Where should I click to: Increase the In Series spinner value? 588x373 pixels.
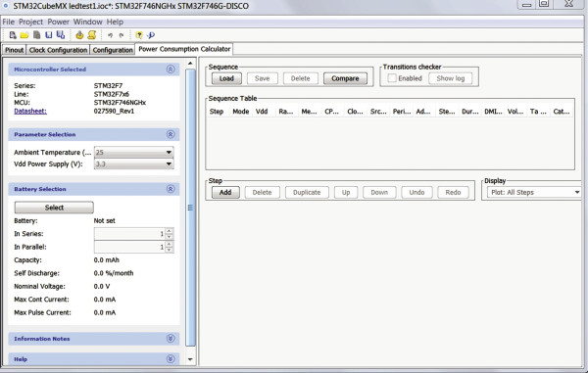click(x=170, y=231)
